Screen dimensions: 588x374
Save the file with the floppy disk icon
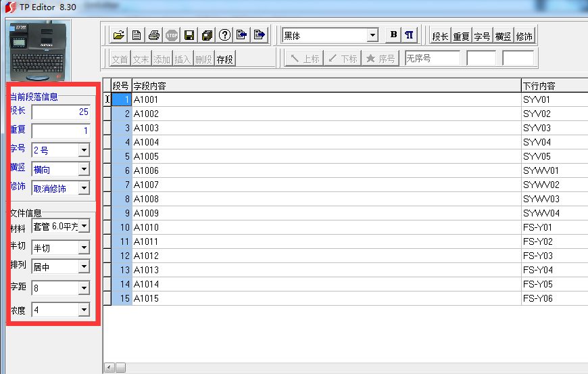click(x=189, y=35)
